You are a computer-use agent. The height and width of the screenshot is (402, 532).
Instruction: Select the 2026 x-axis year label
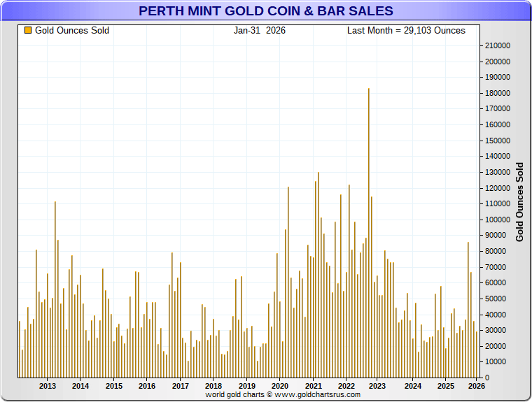point(477,386)
